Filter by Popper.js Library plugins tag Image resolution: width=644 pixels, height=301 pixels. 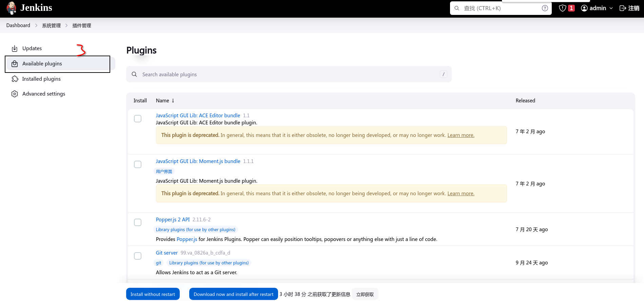tap(196, 230)
